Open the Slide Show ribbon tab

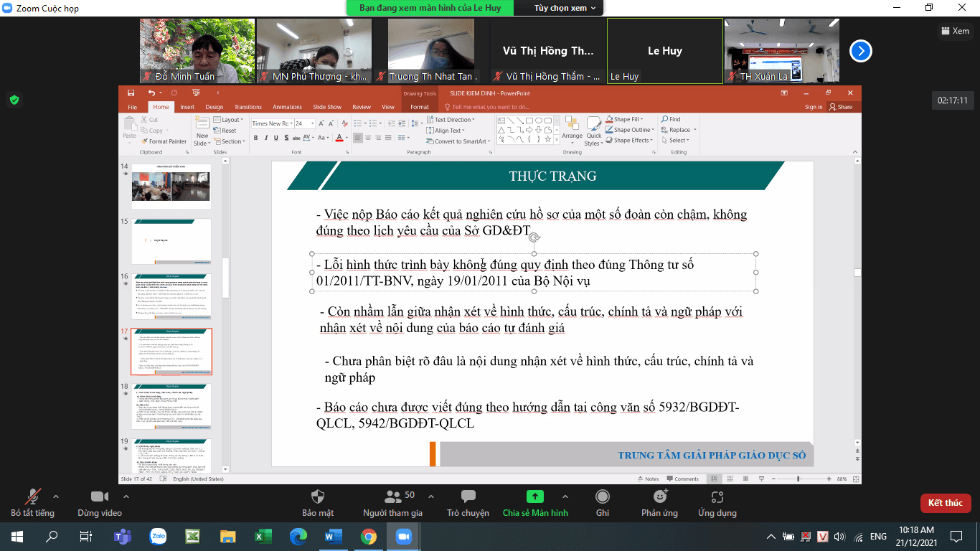point(327,107)
